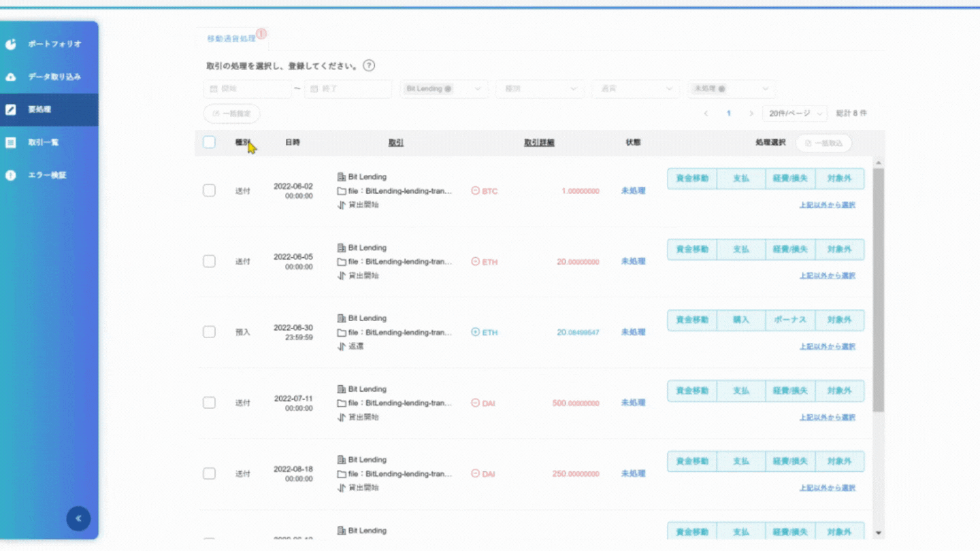Click folder icon in 2022-06-02 row
980x551 pixels.
coord(342,191)
